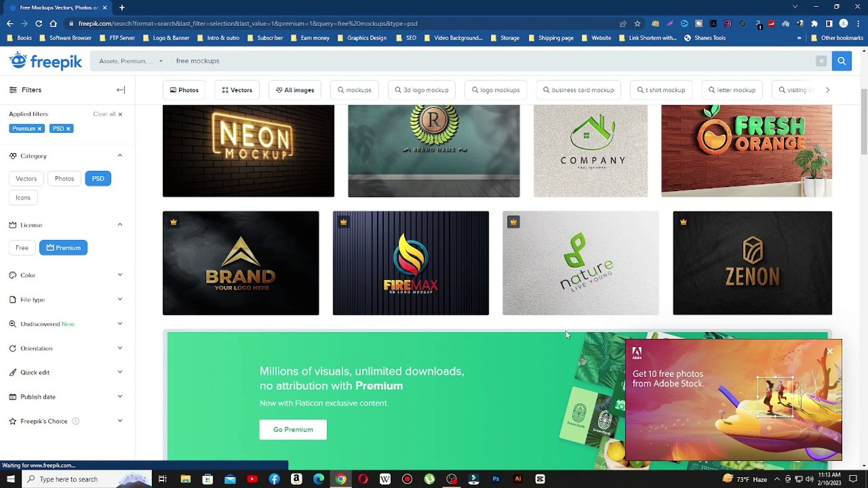Image resolution: width=868 pixels, height=488 pixels.
Task: Click Clear all applied filters
Action: point(108,114)
